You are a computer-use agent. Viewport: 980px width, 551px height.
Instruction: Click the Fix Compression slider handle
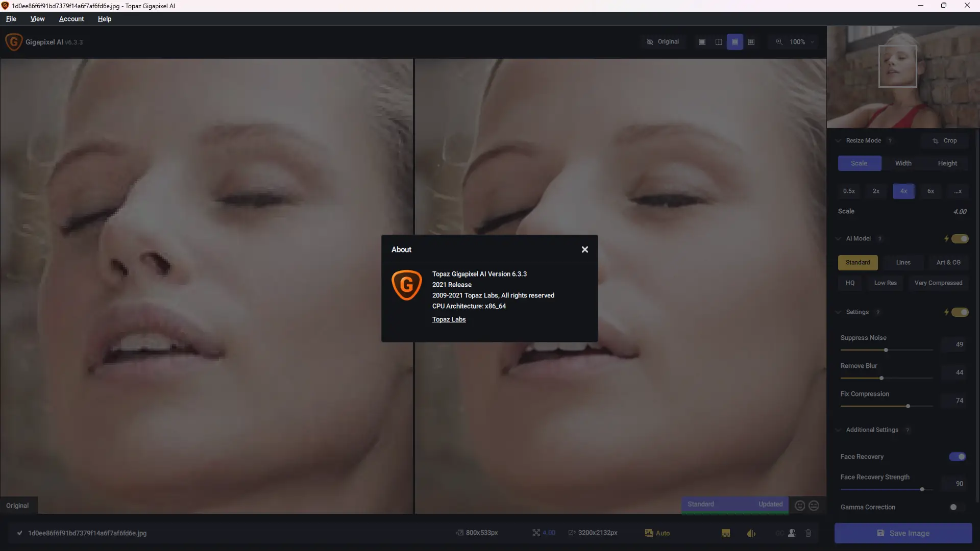tap(908, 406)
